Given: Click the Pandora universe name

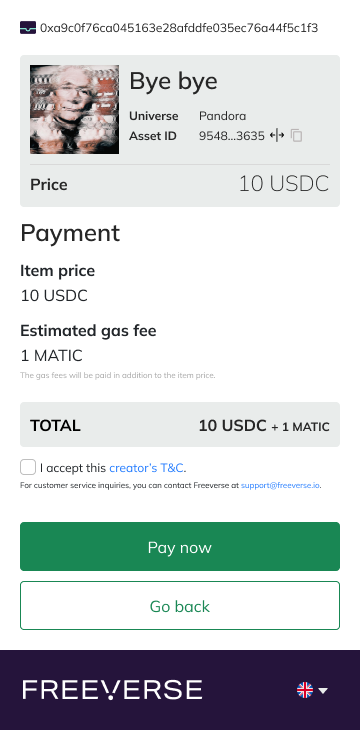Looking at the screenshot, I should 223,115.
